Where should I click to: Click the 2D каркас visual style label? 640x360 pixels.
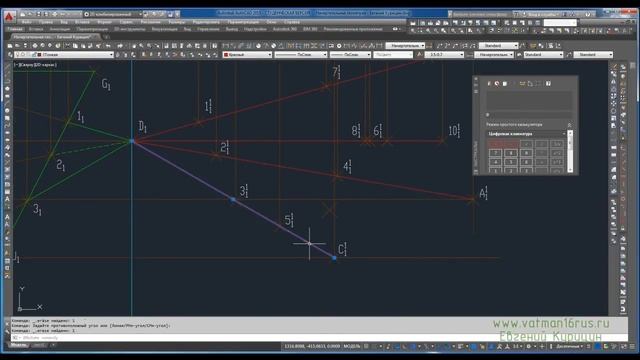(x=44, y=65)
